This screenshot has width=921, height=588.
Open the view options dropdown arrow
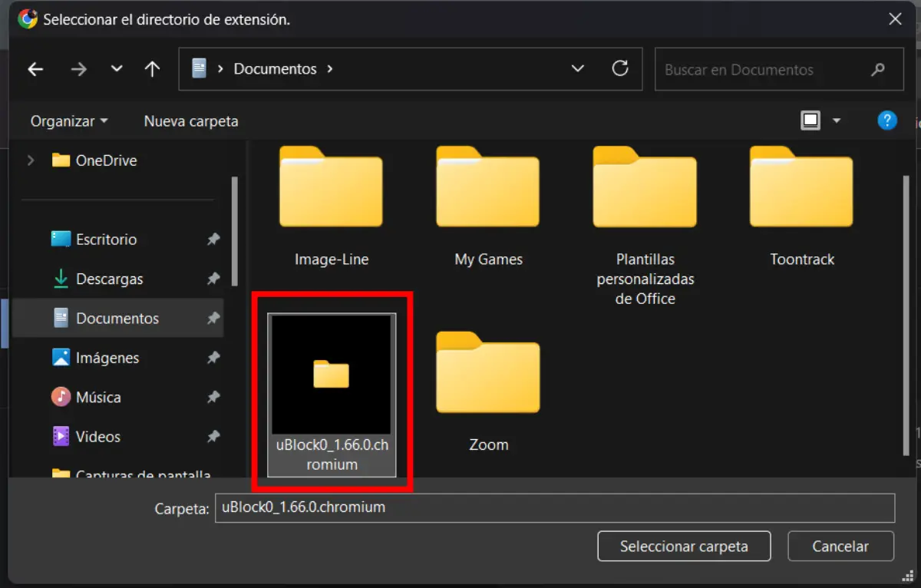837,121
